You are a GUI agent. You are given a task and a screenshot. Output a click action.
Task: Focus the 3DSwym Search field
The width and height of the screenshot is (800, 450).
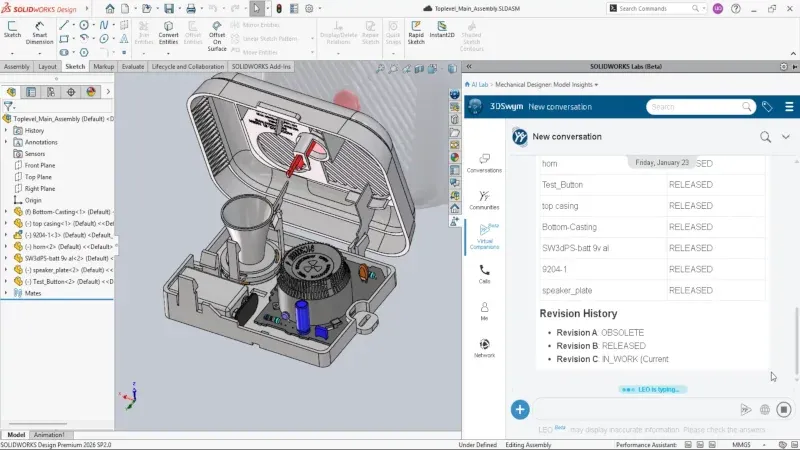[x=701, y=107]
